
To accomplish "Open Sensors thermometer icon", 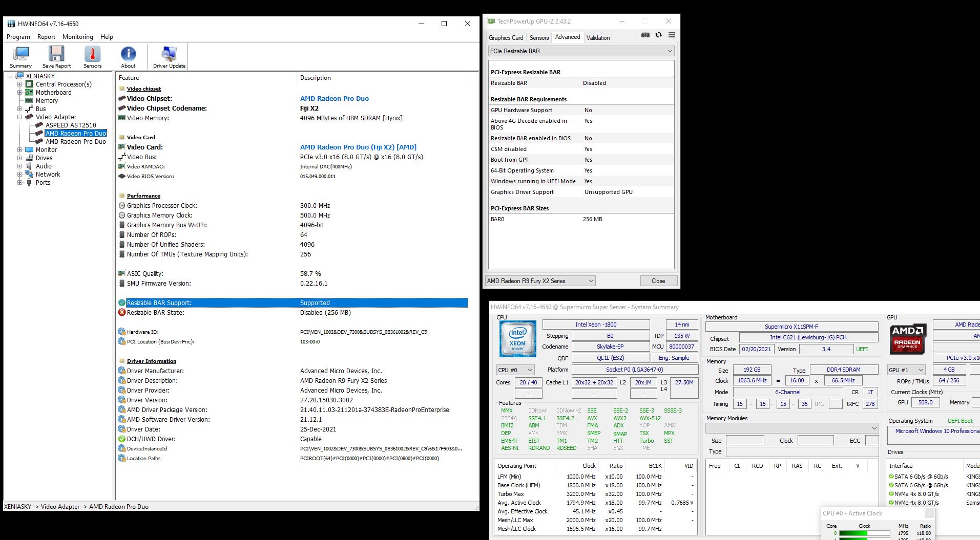I will [93, 57].
